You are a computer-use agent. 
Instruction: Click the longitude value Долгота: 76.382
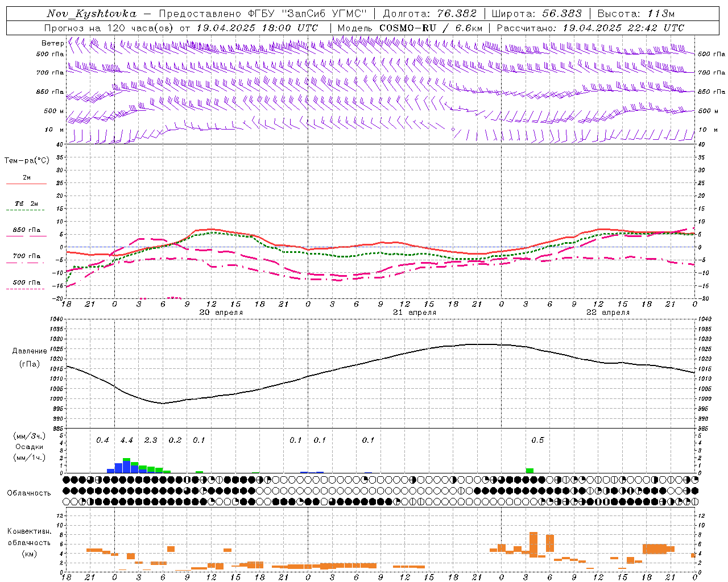(429, 14)
